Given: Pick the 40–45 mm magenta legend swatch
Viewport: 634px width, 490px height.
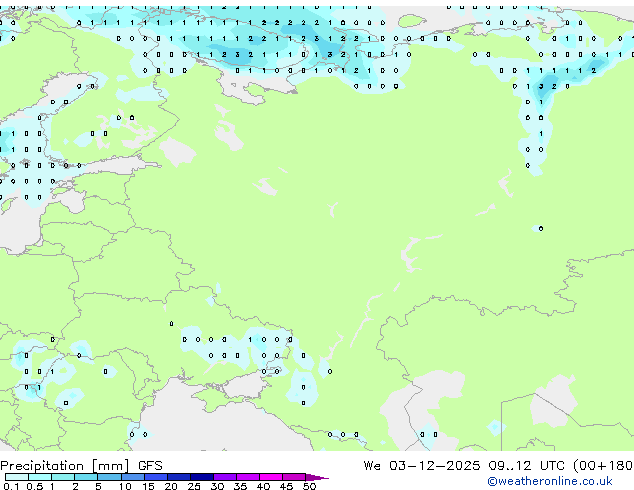Looking at the screenshot, I should tap(271, 477).
